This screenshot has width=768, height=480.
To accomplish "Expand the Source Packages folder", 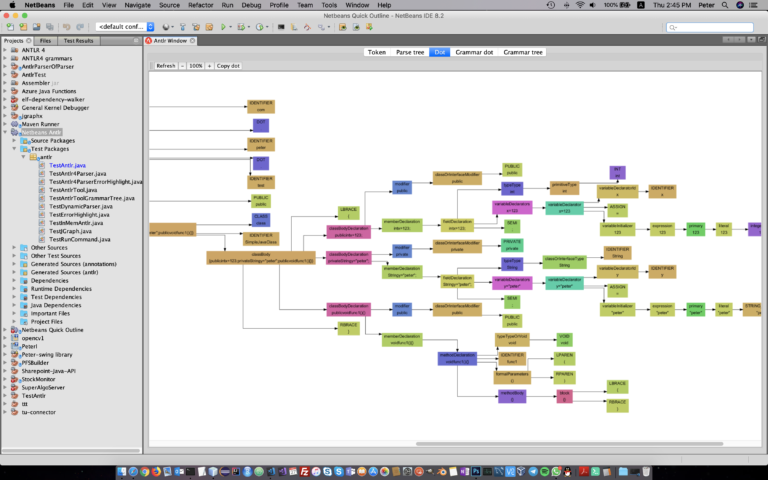I will (14, 141).
